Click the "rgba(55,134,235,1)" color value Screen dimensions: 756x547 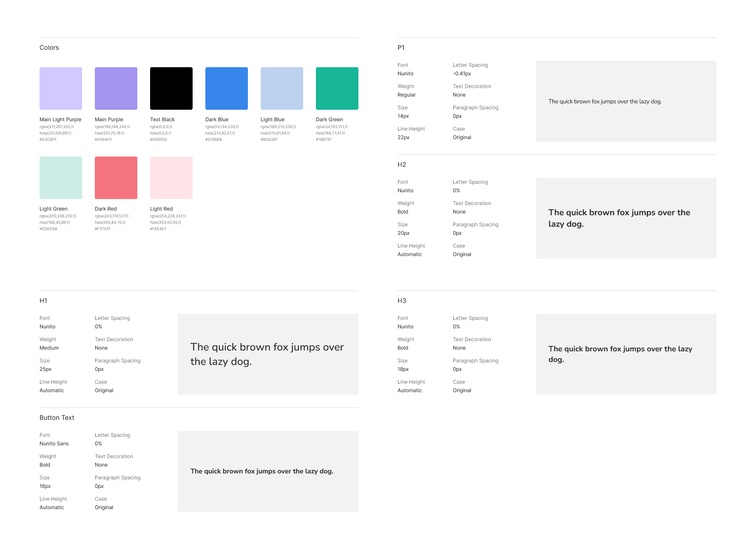click(x=222, y=127)
